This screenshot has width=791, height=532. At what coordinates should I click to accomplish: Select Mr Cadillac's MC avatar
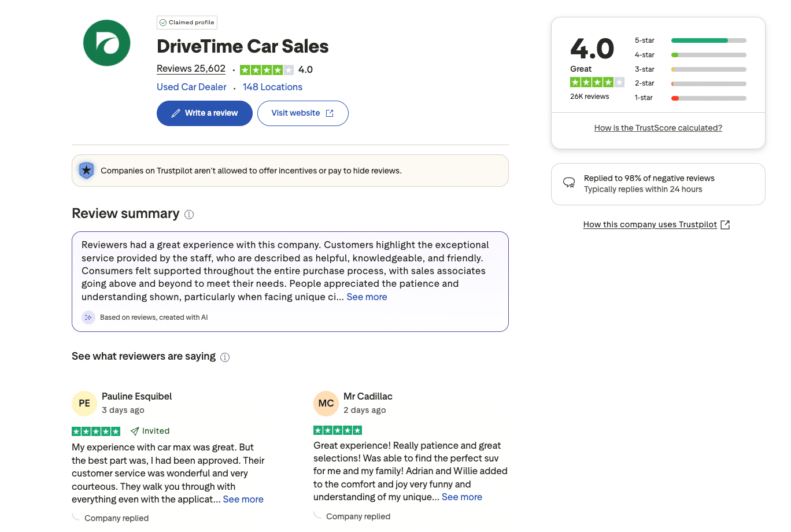pyautogui.click(x=326, y=403)
